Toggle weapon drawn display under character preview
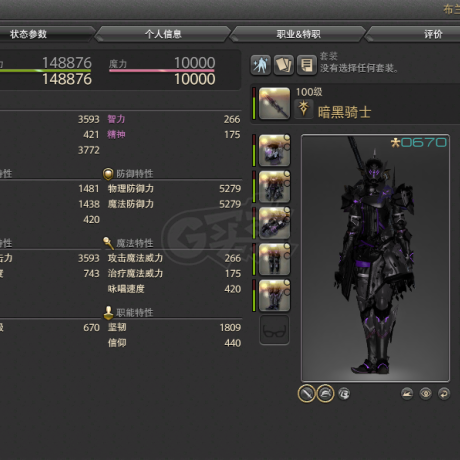Image resolution: width=460 pixels, height=460 pixels. point(306,394)
